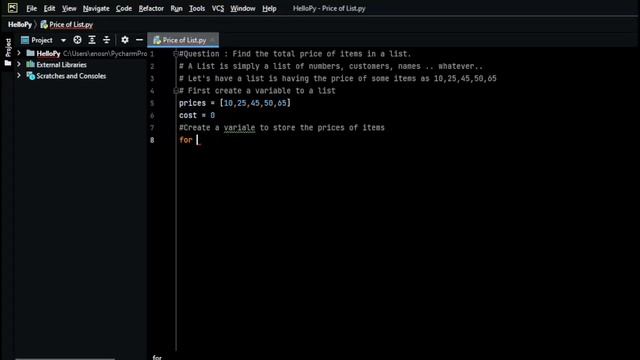Click line number 8 in the gutter
The image size is (640, 360).
click(x=152, y=140)
